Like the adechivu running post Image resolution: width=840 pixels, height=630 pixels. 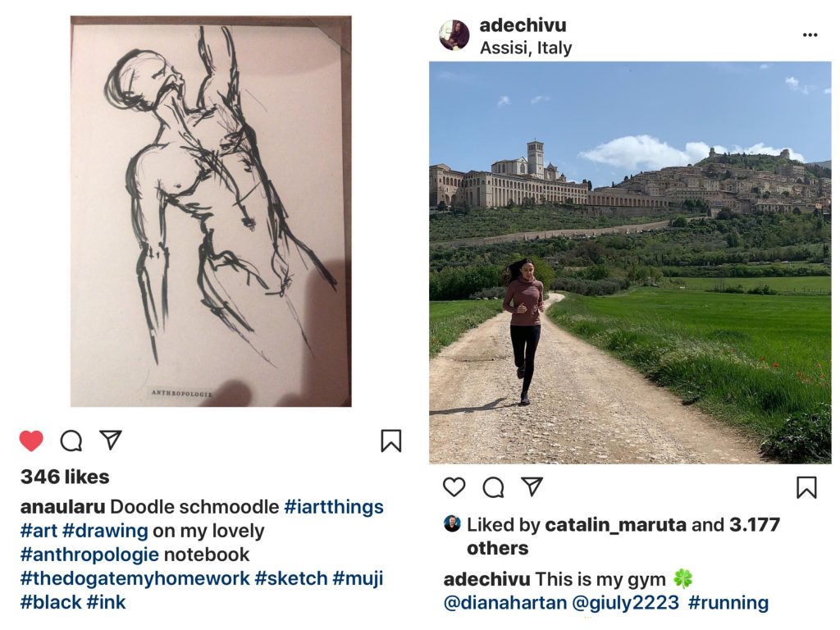(454, 487)
